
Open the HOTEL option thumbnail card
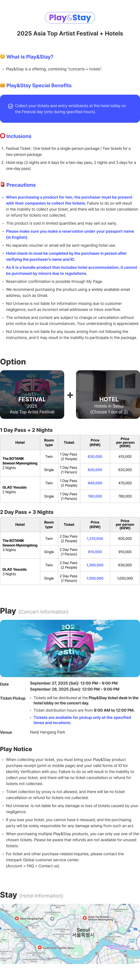tap(108, 395)
